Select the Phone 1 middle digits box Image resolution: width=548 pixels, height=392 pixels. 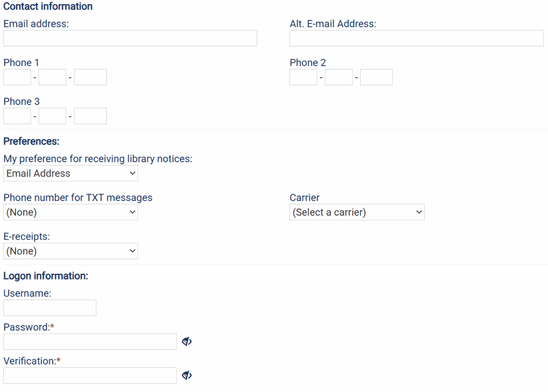pyautogui.click(x=52, y=77)
